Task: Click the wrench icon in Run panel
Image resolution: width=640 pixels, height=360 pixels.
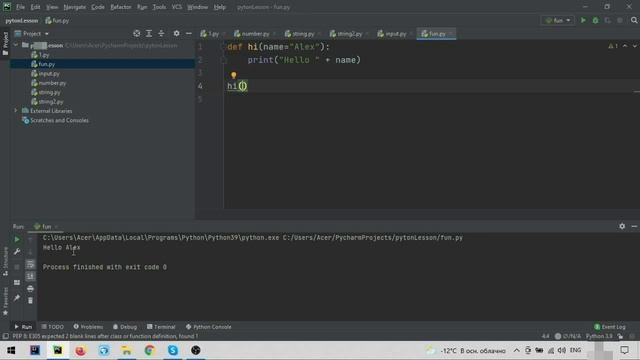Action: coord(17,252)
